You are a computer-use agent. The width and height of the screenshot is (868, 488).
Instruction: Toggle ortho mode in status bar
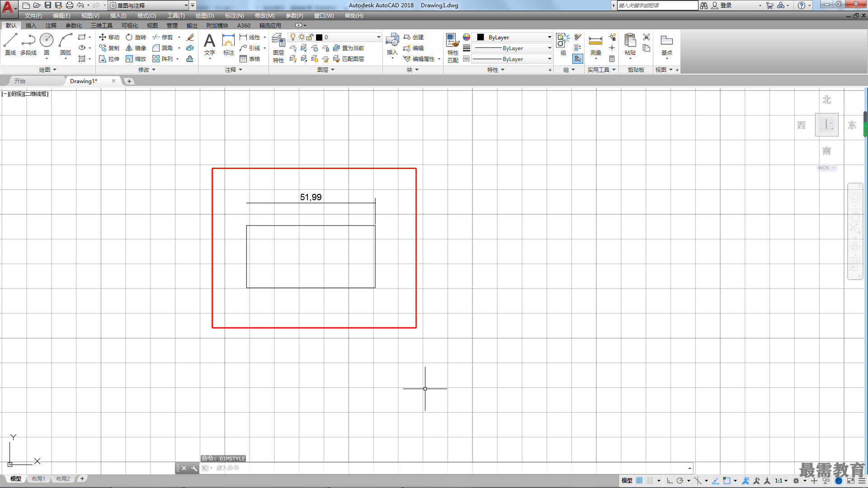tap(670, 481)
